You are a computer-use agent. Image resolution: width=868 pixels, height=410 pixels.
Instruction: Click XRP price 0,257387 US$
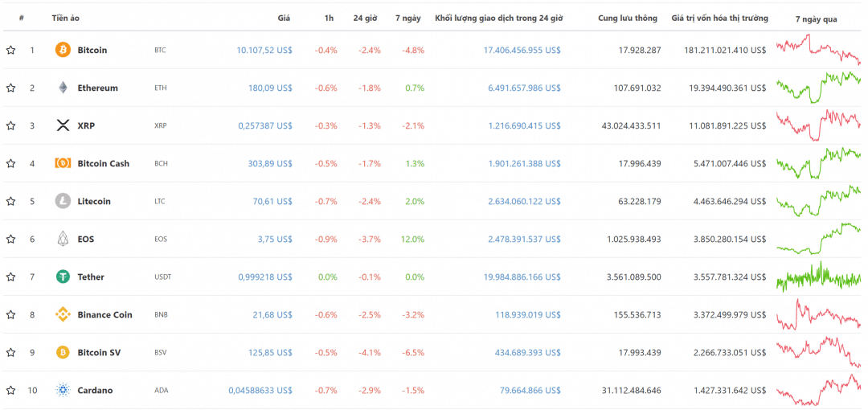tap(266, 125)
